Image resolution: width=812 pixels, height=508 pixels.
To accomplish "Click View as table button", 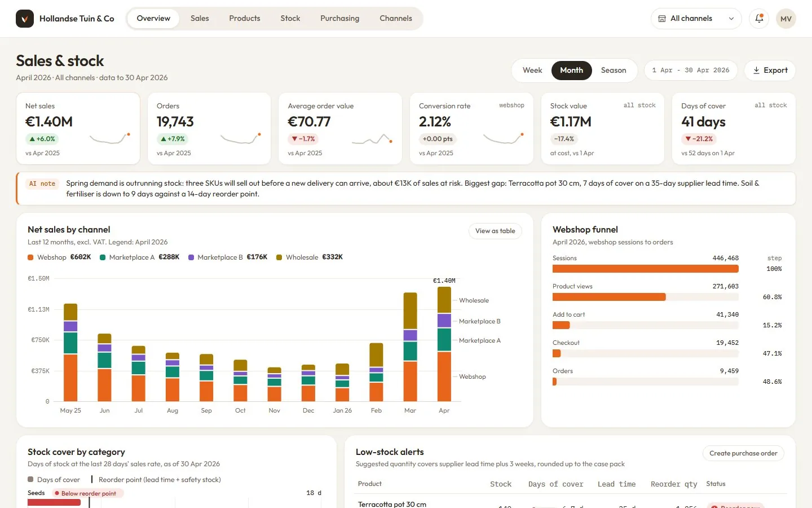I will click(495, 231).
